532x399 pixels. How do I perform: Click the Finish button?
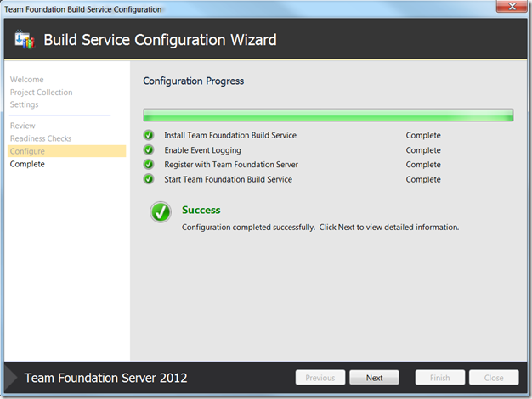point(439,378)
